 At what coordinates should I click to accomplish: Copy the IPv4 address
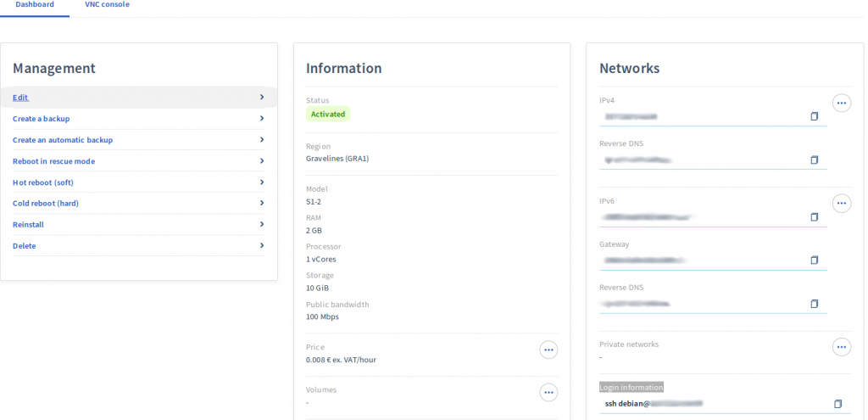pyautogui.click(x=814, y=116)
